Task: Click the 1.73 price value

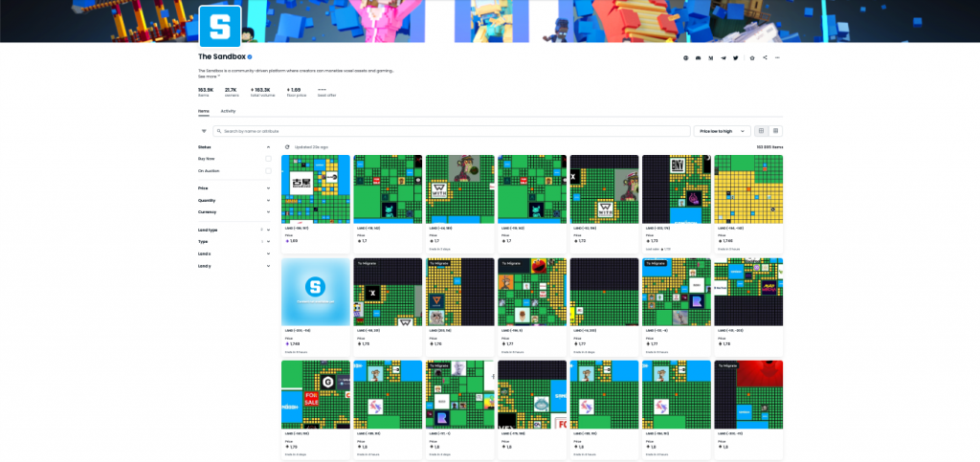Action: click(x=655, y=240)
